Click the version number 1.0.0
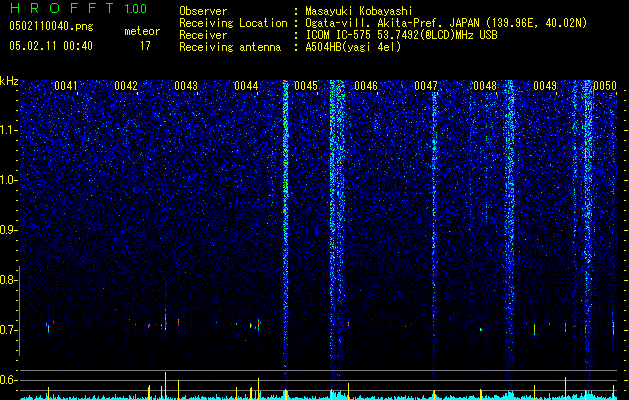The width and height of the screenshot is (629, 400). click(135, 9)
